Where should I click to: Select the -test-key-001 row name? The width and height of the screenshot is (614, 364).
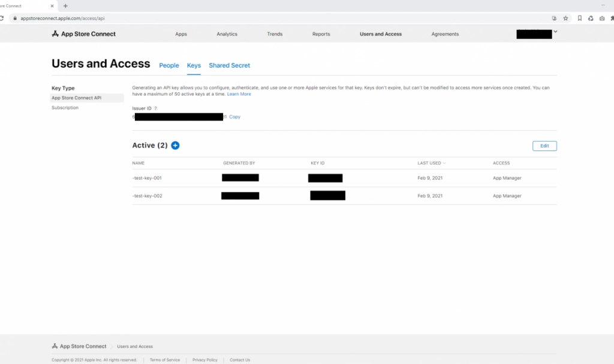point(147,178)
